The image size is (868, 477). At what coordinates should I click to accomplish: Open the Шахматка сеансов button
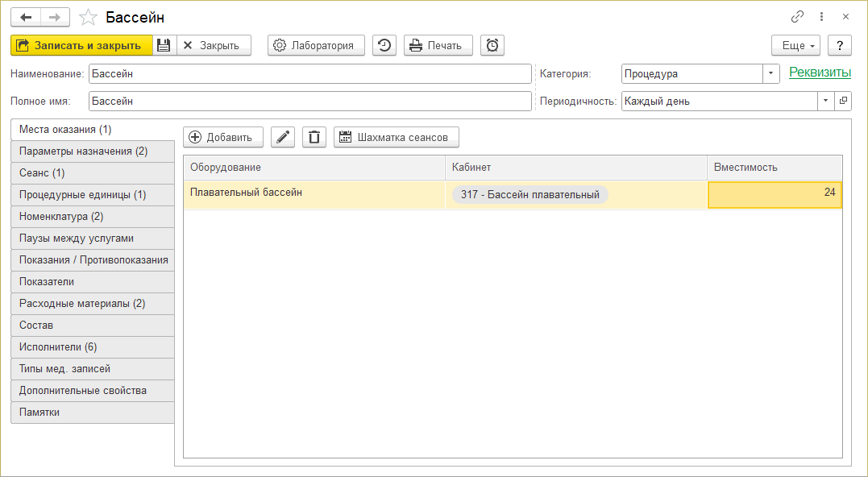396,137
